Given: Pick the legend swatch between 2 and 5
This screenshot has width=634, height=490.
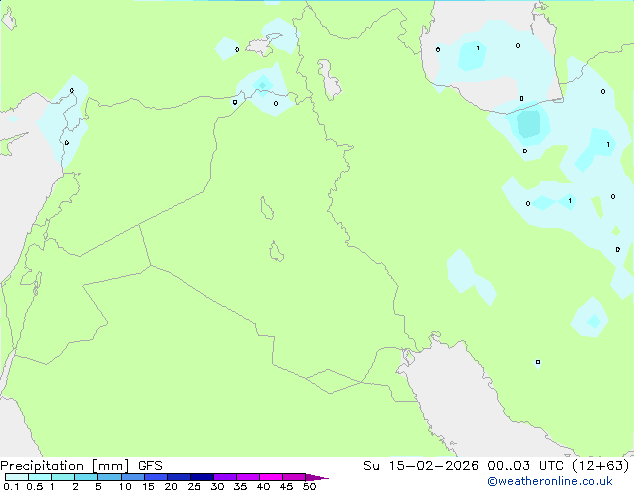Looking at the screenshot, I should [86, 477].
